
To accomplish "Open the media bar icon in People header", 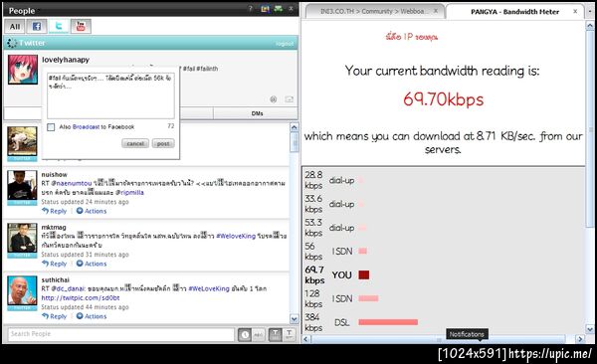I will pos(265,8).
